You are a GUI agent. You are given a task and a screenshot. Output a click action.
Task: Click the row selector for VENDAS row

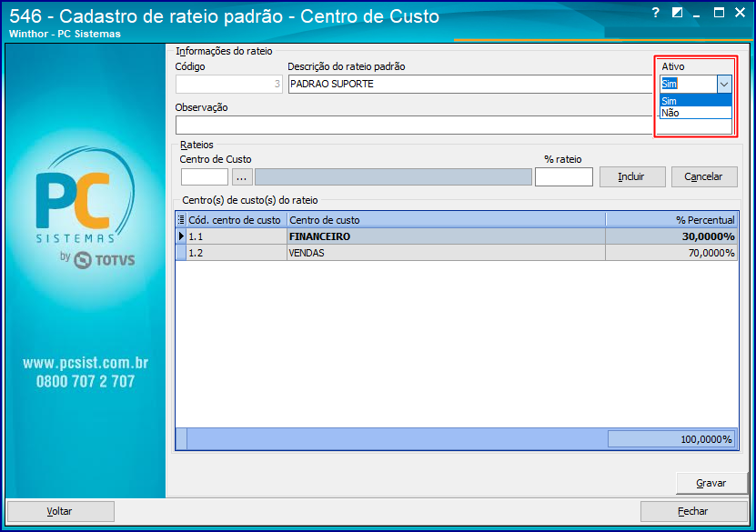click(x=181, y=253)
